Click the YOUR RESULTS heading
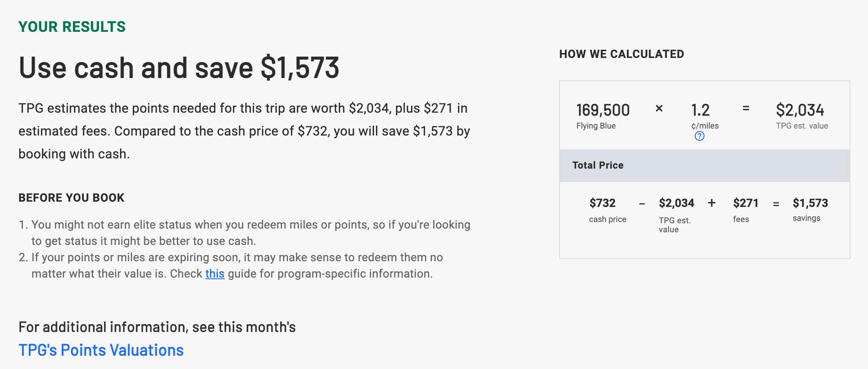 tap(72, 27)
